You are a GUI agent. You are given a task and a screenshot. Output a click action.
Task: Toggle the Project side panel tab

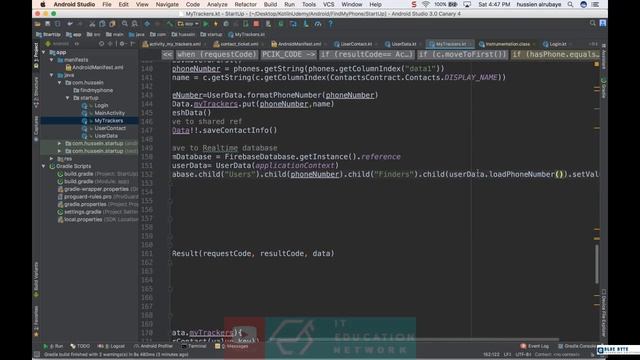(x=36, y=55)
